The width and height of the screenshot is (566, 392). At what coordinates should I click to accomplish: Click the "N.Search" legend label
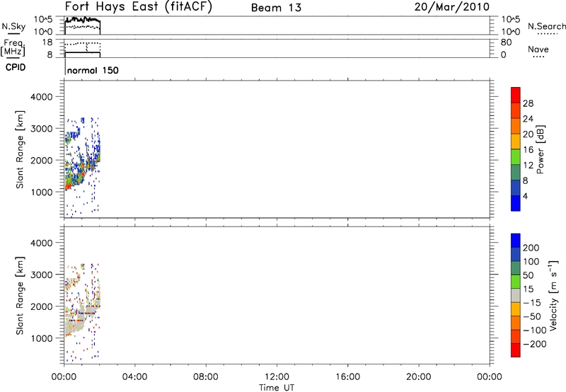point(547,26)
